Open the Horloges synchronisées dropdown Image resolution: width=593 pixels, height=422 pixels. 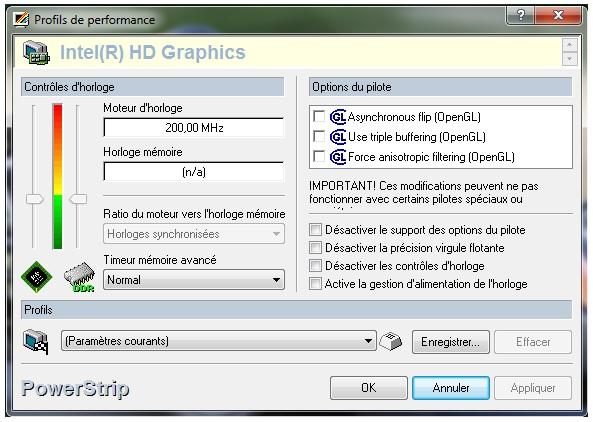click(194, 234)
